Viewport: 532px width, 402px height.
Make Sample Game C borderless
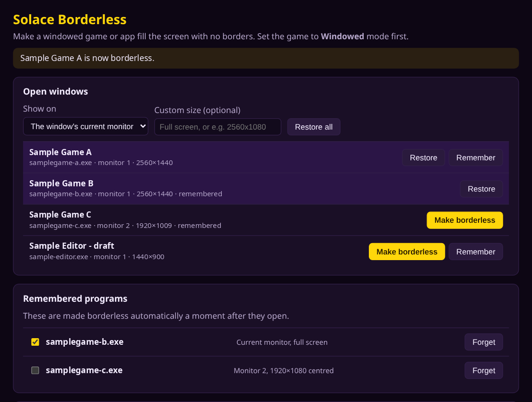coord(465,220)
